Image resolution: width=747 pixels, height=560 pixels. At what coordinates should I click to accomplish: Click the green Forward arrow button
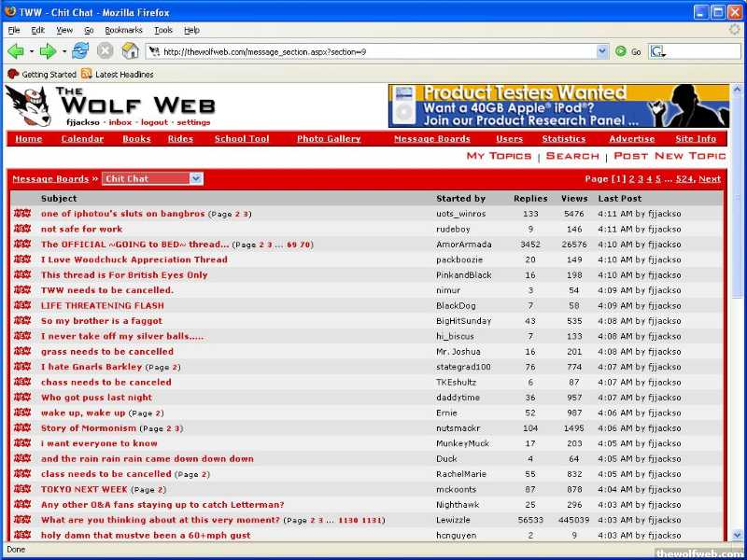pyautogui.click(x=48, y=51)
